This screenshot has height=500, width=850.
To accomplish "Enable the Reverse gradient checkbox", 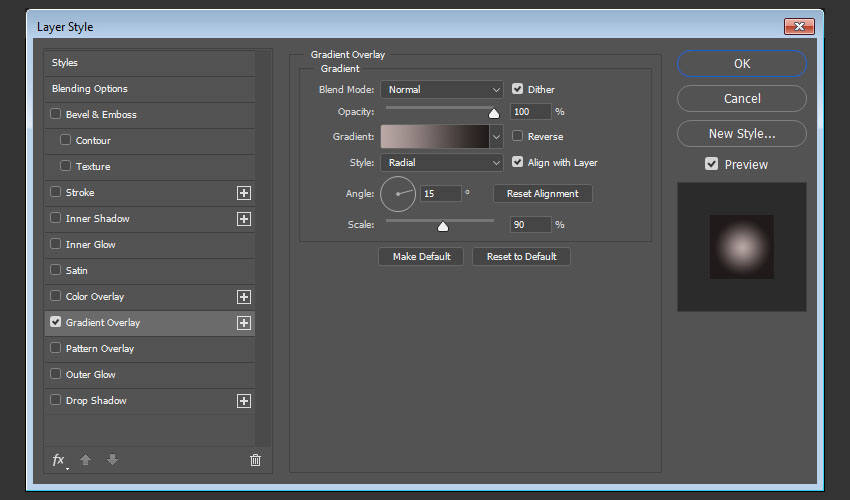I will (x=518, y=136).
